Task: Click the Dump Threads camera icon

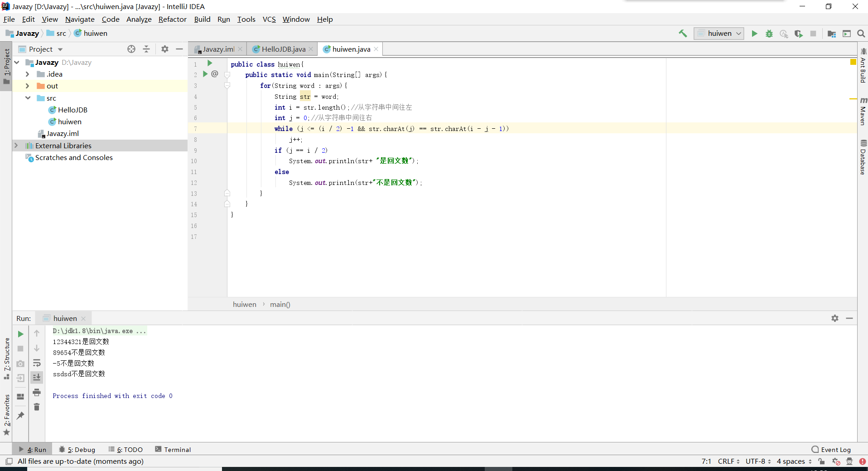Action: (20, 364)
